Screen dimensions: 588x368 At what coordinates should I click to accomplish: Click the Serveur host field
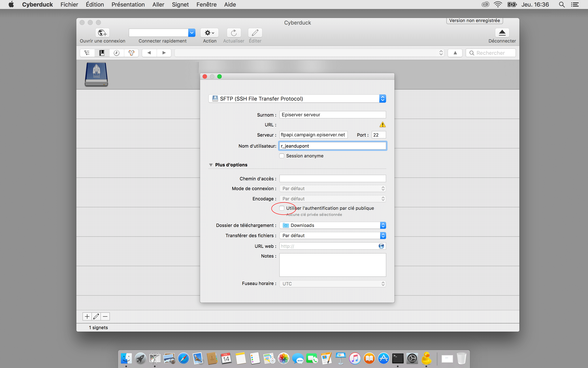313,135
